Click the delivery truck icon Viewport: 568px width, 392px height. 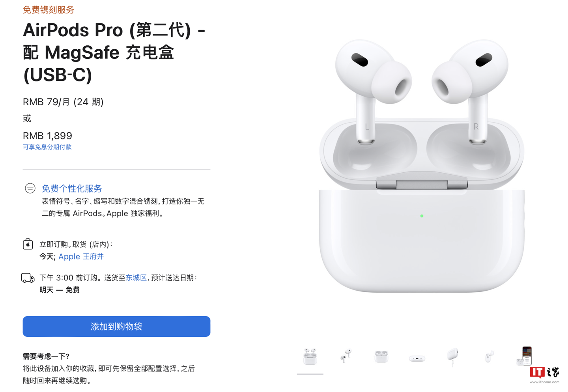coord(28,278)
